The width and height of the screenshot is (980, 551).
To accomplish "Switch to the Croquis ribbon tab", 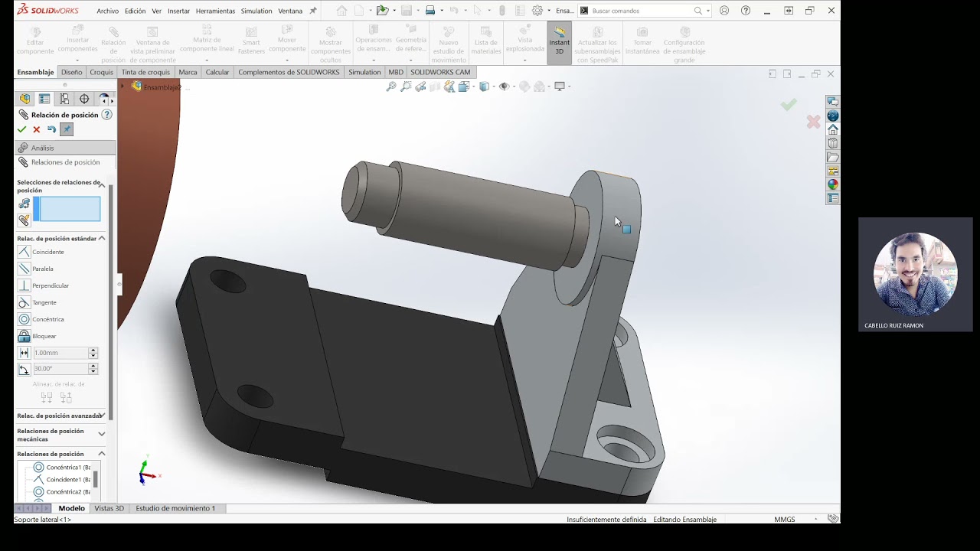I will pos(101,72).
